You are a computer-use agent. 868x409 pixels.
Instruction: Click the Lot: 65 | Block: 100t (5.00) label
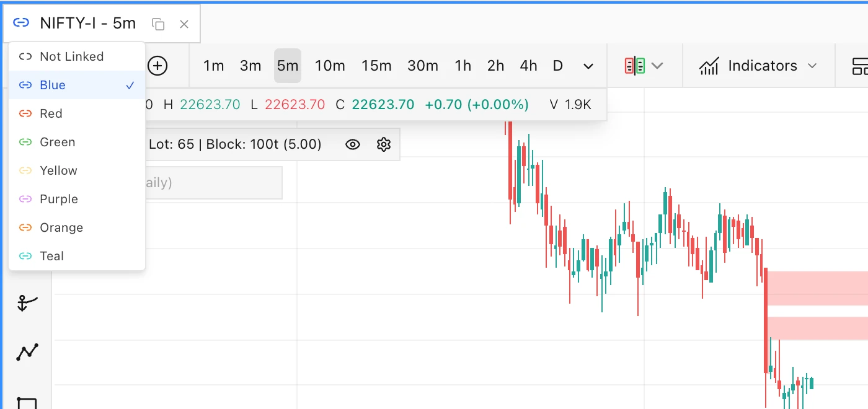click(x=235, y=144)
